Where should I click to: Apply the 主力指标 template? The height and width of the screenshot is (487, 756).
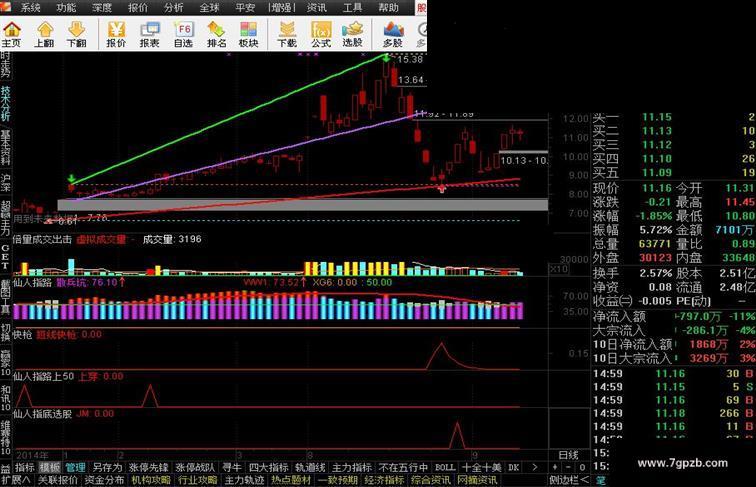tap(351, 467)
